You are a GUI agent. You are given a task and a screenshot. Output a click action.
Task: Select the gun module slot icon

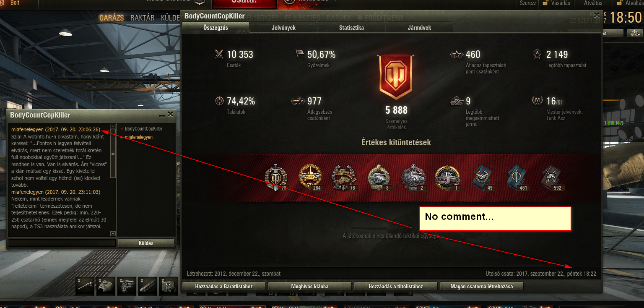click(x=85, y=286)
